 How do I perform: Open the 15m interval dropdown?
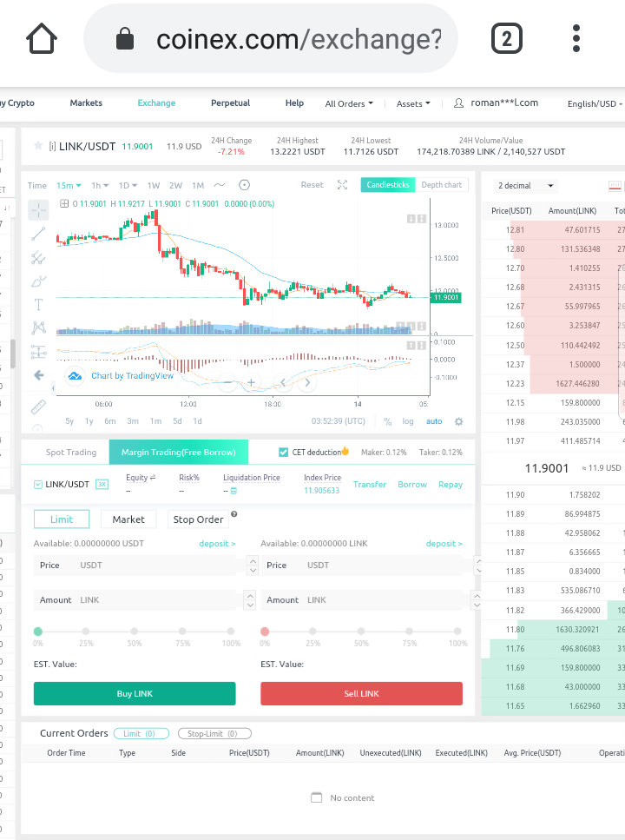[x=69, y=185]
